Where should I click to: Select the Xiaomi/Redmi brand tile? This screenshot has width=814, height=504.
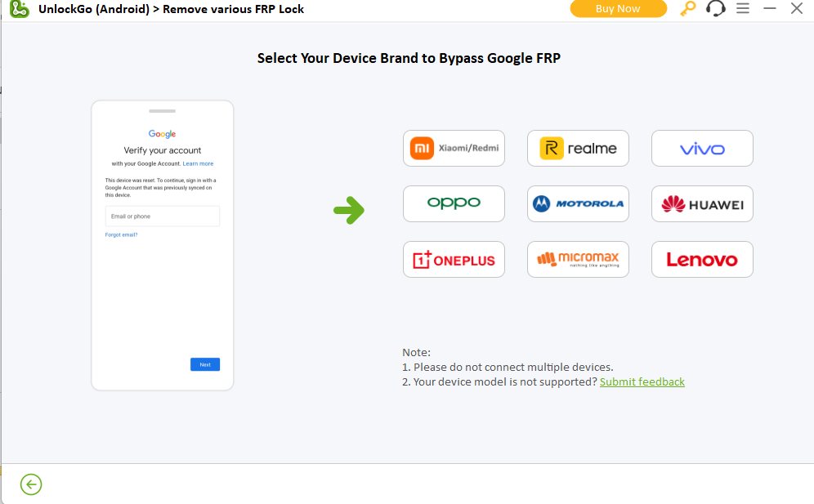[454, 149]
